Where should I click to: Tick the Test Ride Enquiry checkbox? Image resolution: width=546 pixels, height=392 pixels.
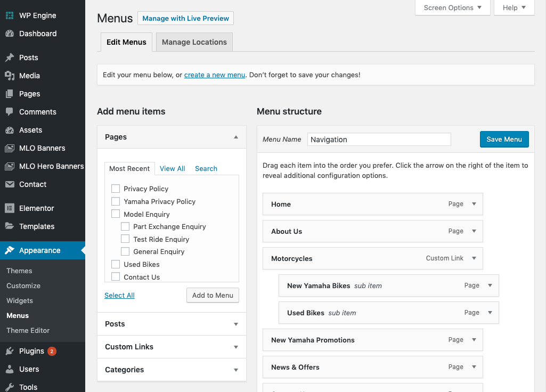tap(125, 239)
